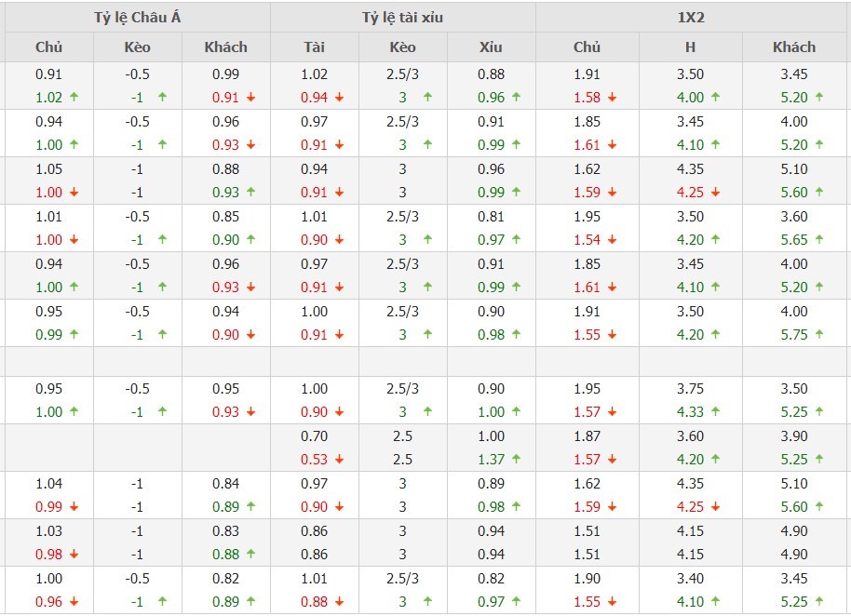Select the 1.87 home odds value
Viewport: 851px width, 616px height.
pyautogui.click(x=588, y=435)
